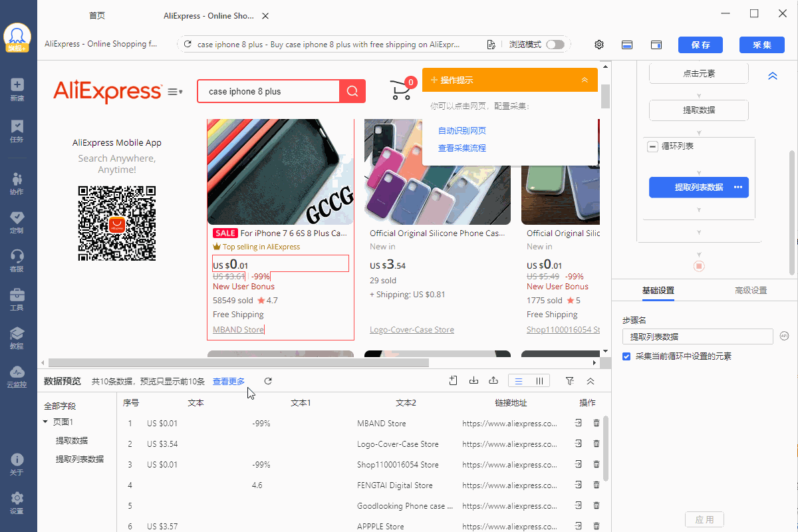Click the go-to icon for FENGTAI Digital Store row

(579, 485)
